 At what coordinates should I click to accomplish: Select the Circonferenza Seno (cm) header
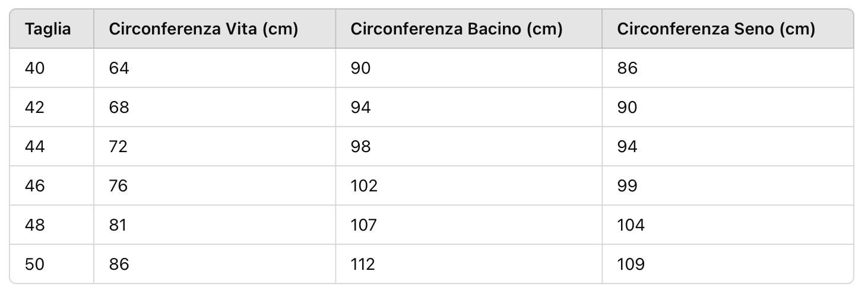pos(716,29)
